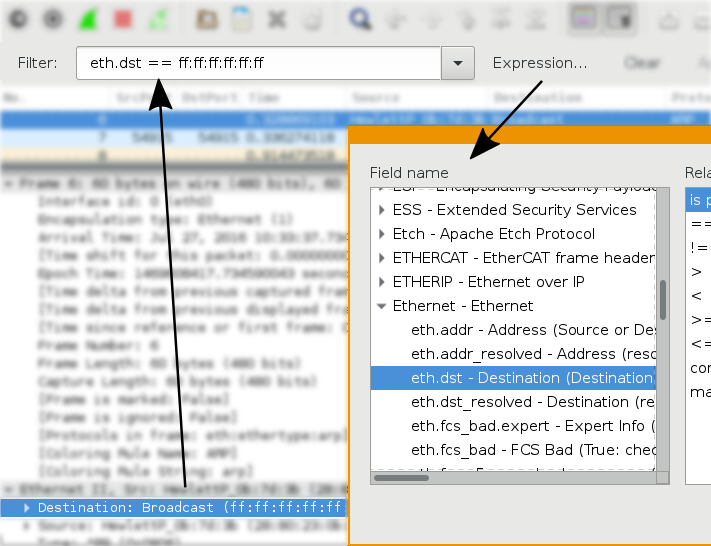Expand ESS - Extended Security Services
Screen dimensions: 711x546
click(382, 210)
